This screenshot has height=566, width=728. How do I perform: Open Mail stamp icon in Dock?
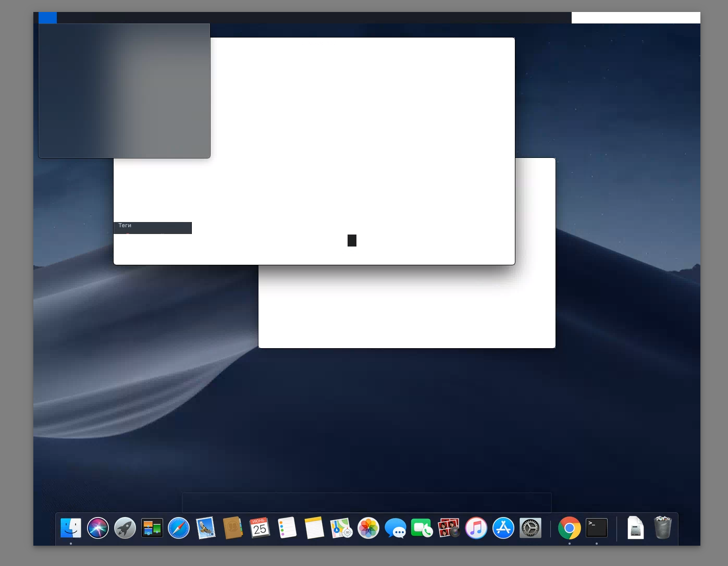pos(206,528)
